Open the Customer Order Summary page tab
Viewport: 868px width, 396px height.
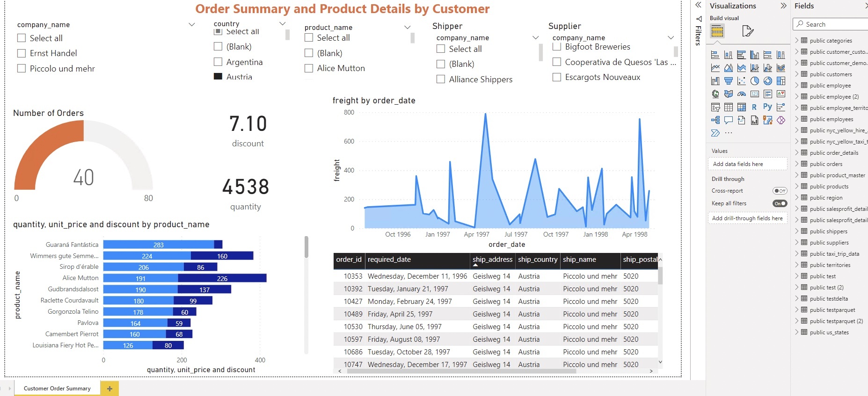click(x=57, y=389)
